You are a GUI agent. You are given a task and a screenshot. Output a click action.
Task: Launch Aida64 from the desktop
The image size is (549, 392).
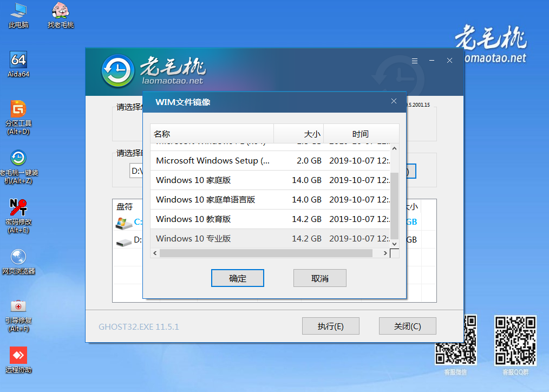[x=18, y=65]
